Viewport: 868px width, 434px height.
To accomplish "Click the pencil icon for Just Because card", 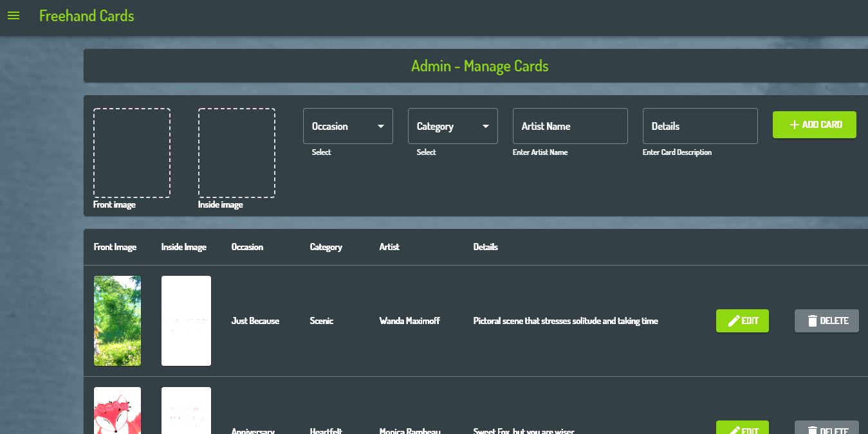I will (x=734, y=321).
